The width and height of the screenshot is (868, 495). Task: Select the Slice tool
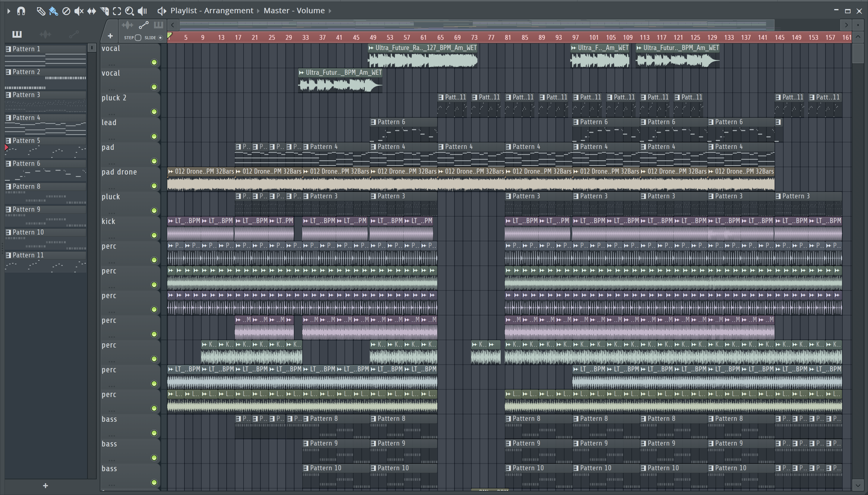[x=104, y=11]
